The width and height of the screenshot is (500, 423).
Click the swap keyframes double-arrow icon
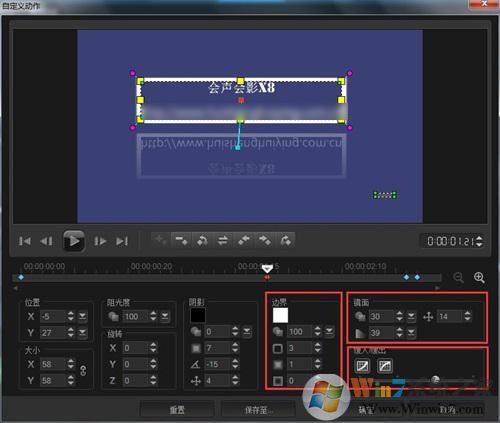(223, 240)
